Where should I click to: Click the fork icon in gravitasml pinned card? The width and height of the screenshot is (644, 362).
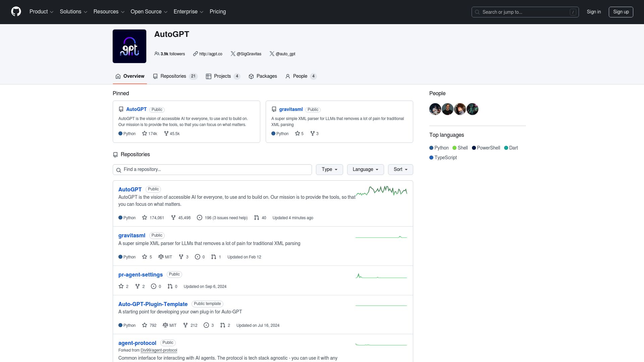312,133
